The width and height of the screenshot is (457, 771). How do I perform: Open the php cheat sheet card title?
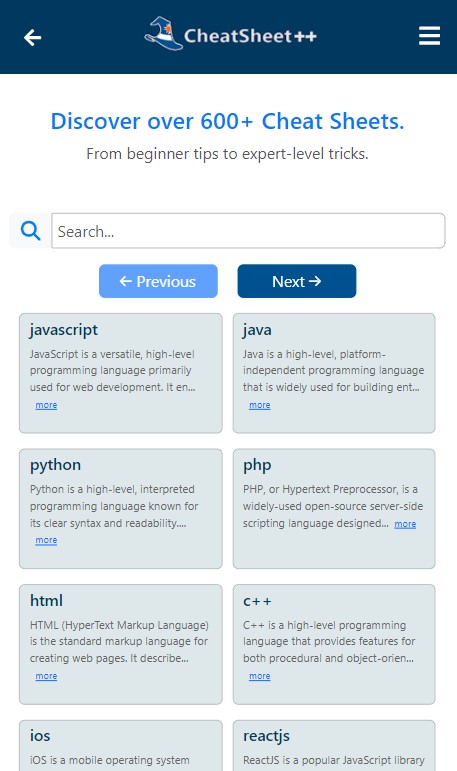(257, 465)
